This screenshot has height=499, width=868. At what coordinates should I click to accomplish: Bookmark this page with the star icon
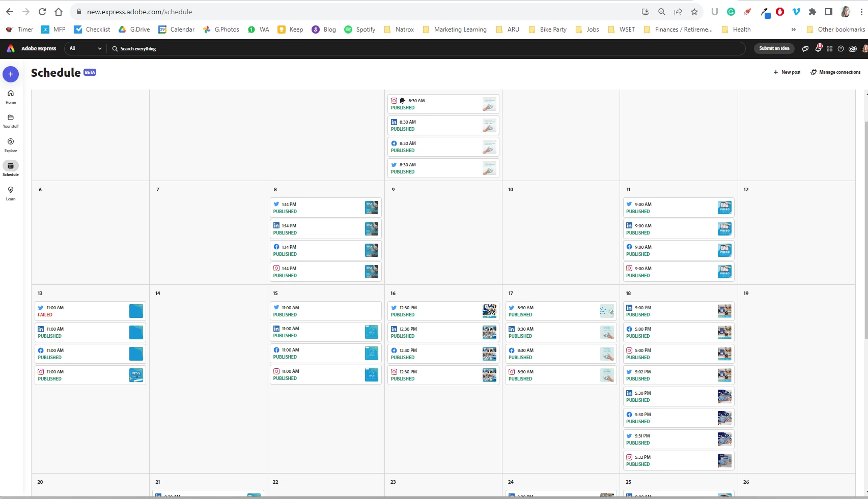(x=694, y=12)
